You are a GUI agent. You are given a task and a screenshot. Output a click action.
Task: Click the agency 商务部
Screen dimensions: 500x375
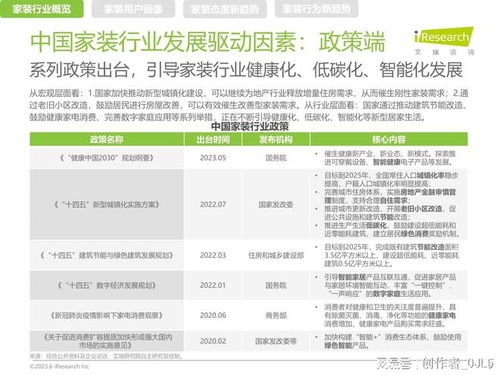pos(276,315)
